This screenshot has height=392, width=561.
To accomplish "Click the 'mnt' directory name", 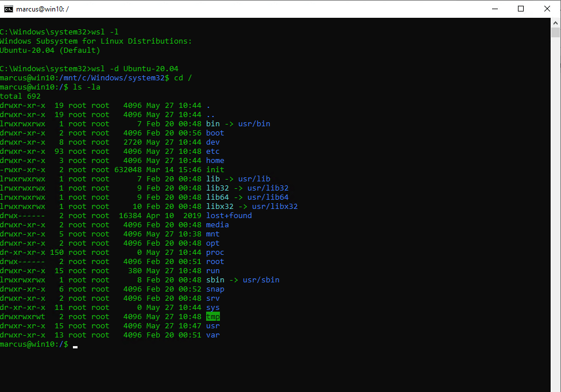I will 213,234.
